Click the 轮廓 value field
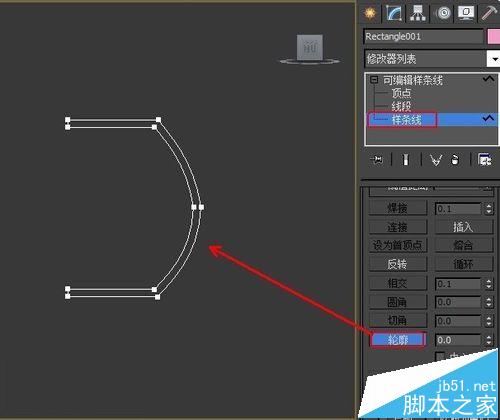Screen dimensions: 500x420 [459, 340]
